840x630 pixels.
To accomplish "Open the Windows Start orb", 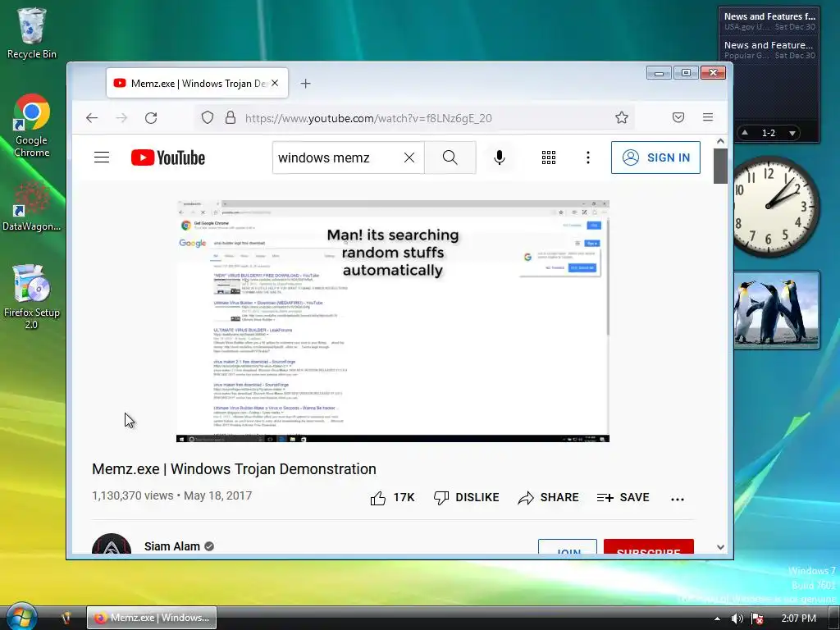I will pyautogui.click(x=21, y=617).
